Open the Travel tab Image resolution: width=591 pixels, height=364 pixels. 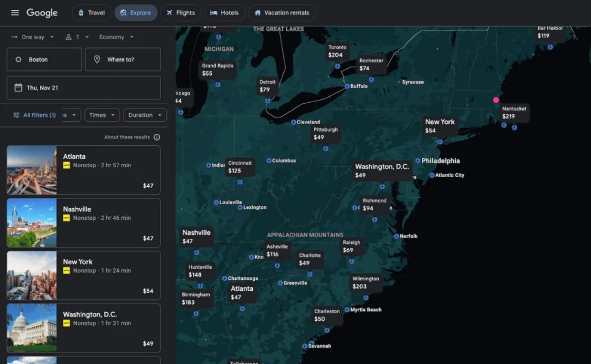(x=92, y=13)
